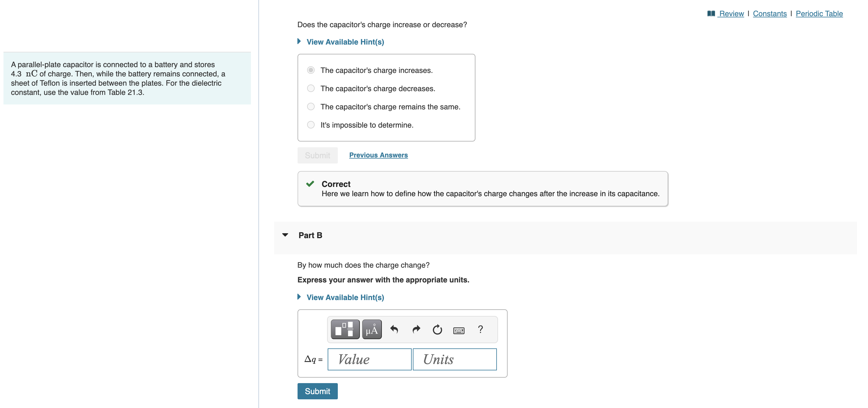Click the μÅ units icon
This screenshot has height=408, width=868.
pos(371,329)
